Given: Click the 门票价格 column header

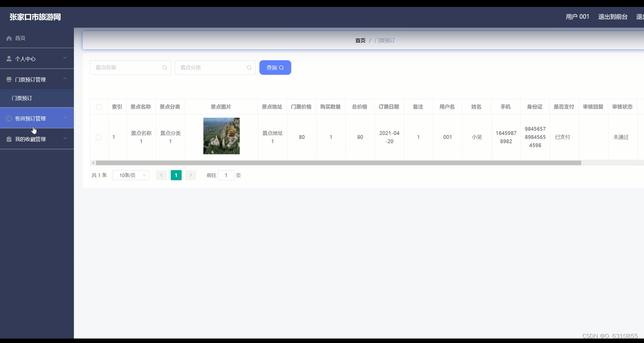Looking at the screenshot, I should (x=301, y=107).
